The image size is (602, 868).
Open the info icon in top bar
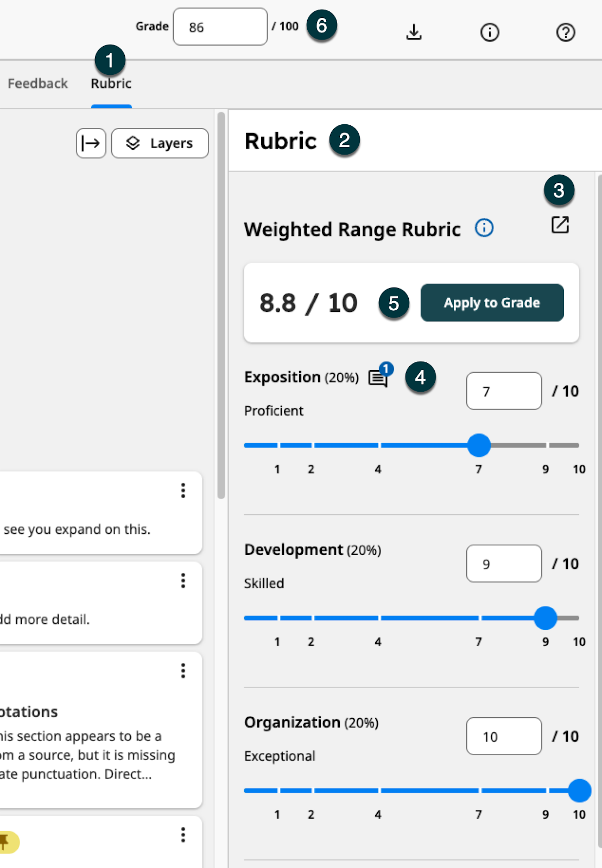coord(490,33)
